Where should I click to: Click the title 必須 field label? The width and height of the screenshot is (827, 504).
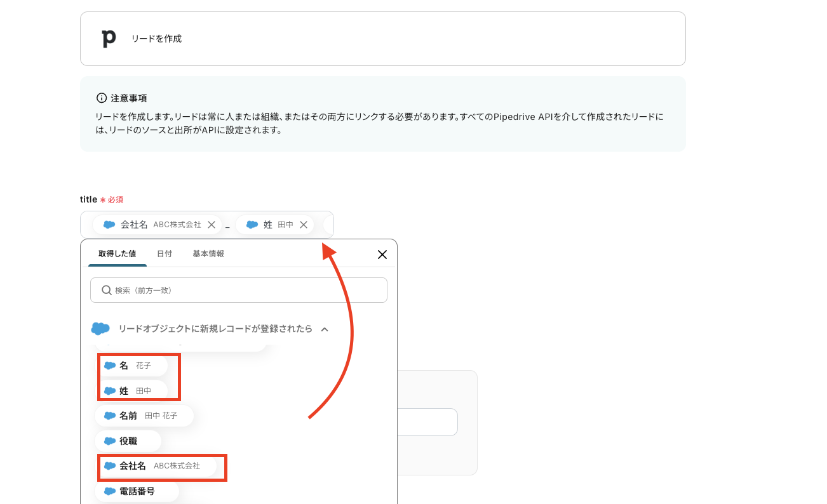pyautogui.click(x=102, y=199)
